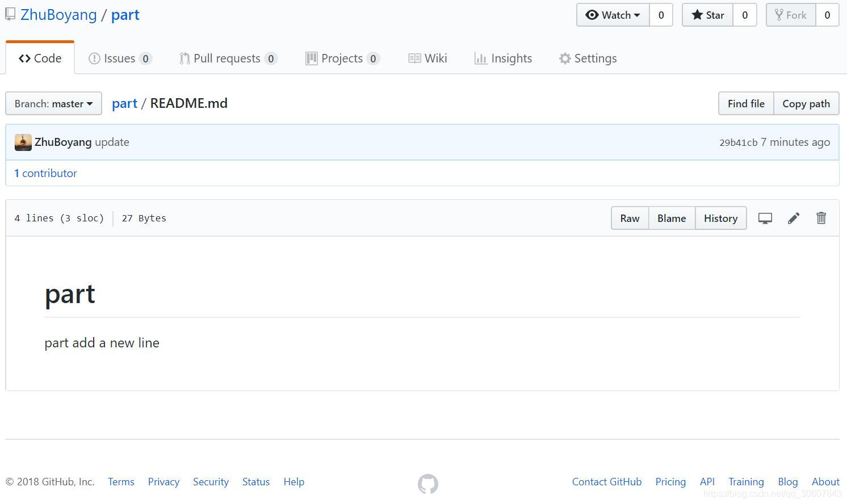View fork count
847x504 pixels.
click(827, 15)
